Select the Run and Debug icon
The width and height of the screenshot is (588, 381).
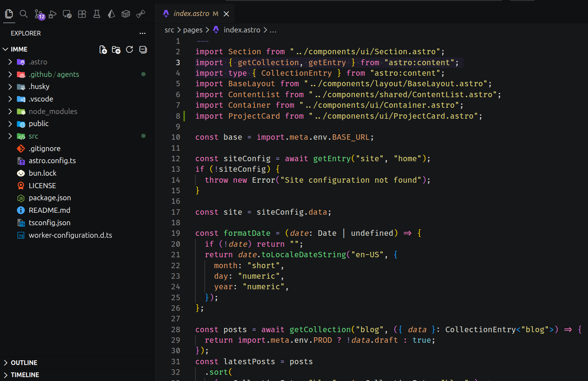(52, 14)
